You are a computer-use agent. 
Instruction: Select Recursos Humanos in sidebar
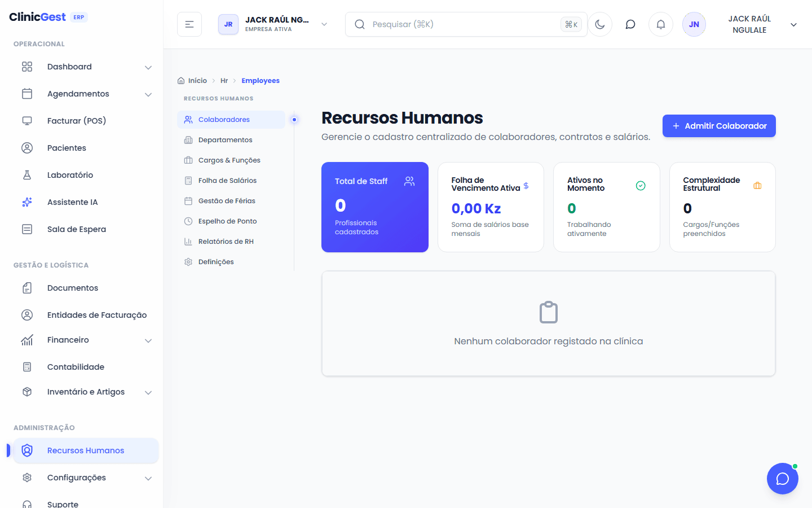(86, 450)
